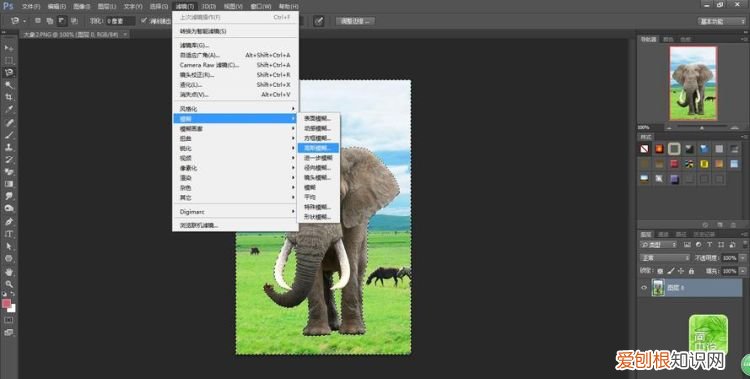Switch to the 图层 layers tab
The image size is (750, 379).
[x=646, y=234]
